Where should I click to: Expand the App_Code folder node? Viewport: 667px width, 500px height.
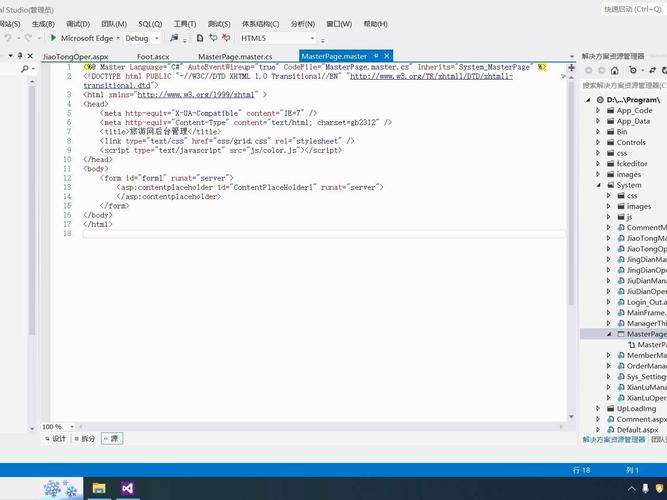598,111
